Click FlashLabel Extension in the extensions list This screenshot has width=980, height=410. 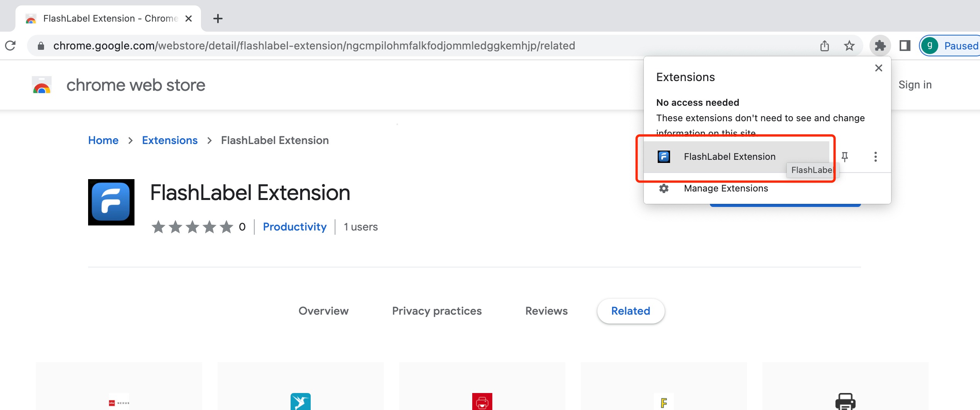(x=737, y=156)
